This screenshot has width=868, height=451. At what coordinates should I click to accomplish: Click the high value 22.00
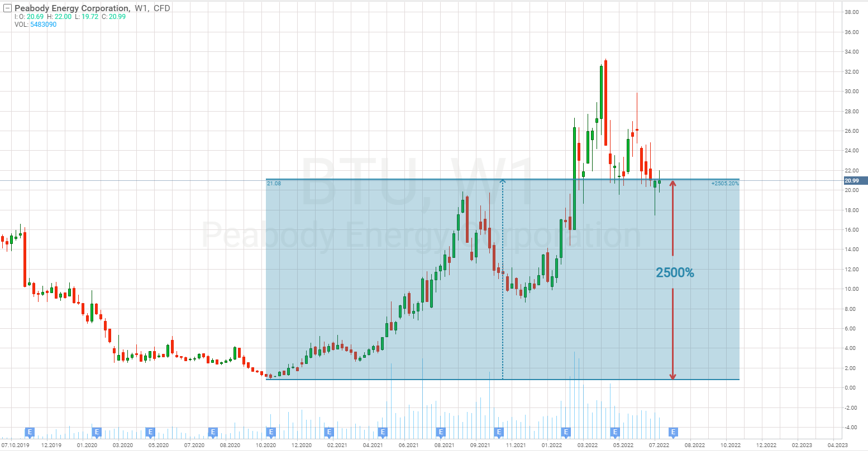[63, 17]
